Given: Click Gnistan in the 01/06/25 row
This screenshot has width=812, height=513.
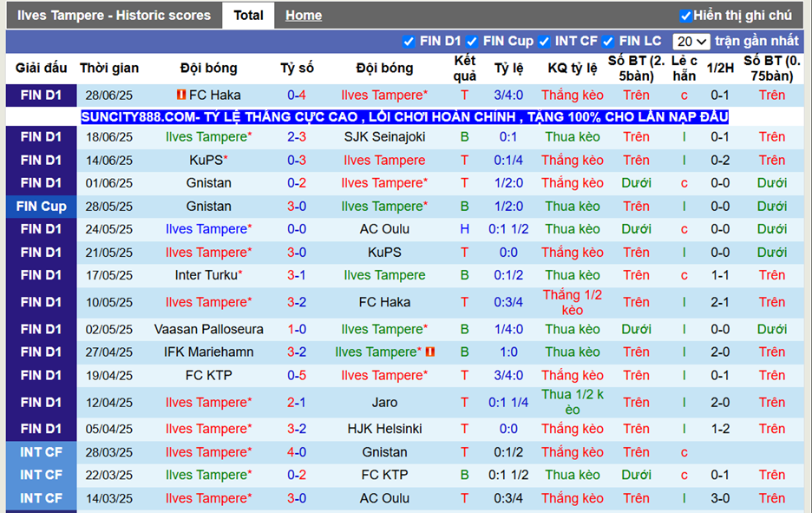Looking at the screenshot, I should point(209,183).
